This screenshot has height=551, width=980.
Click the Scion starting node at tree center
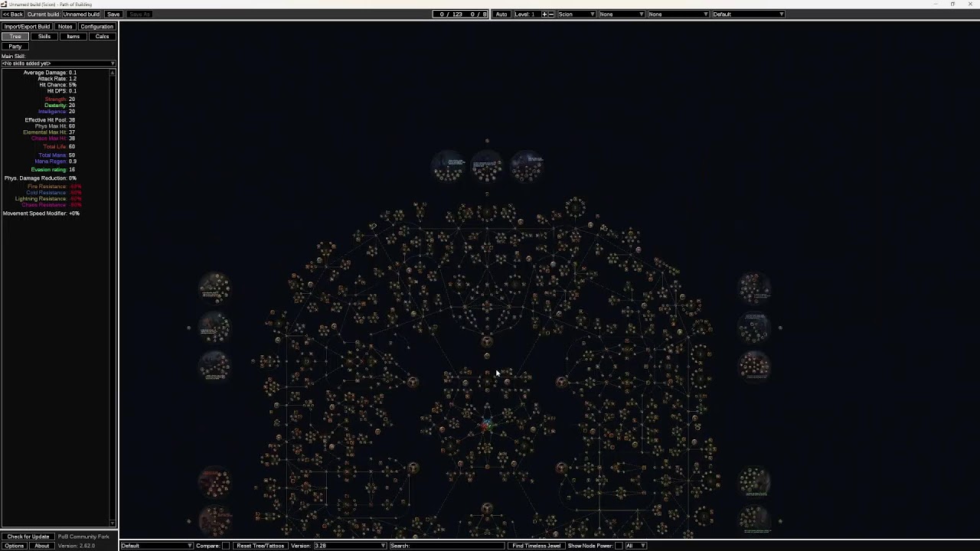(487, 425)
